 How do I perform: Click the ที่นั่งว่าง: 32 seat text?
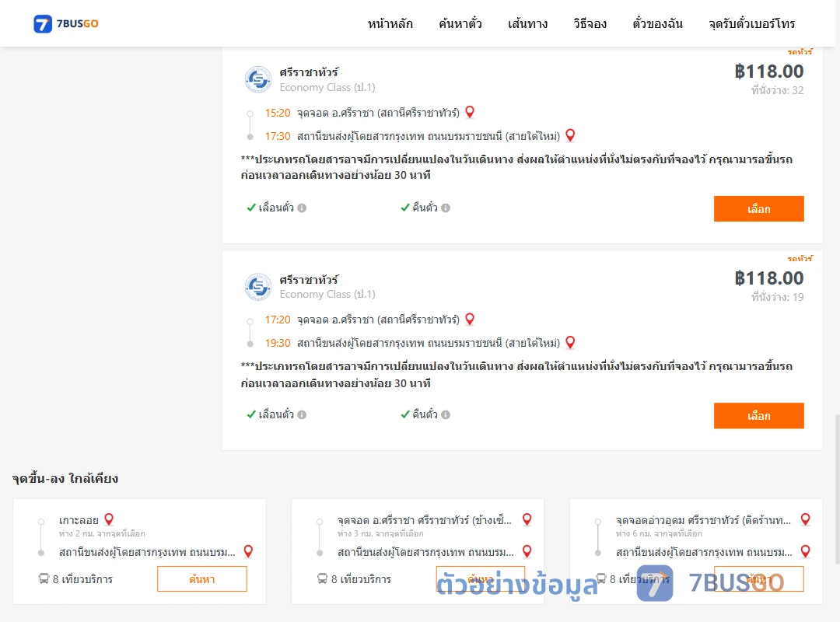(x=777, y=90)
